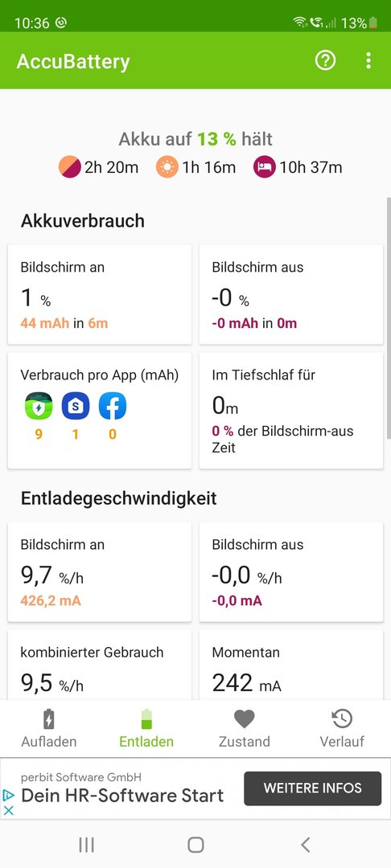Open the three-dot overflow menu
The image size is (391, 868).
[368, 60]
